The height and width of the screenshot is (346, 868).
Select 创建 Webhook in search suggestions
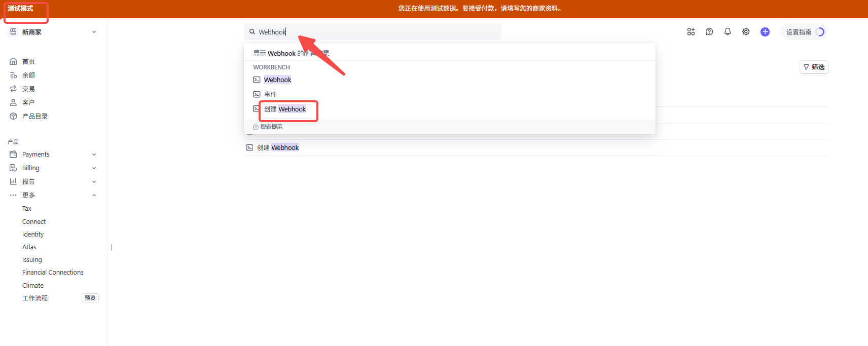tap(285, 109)
